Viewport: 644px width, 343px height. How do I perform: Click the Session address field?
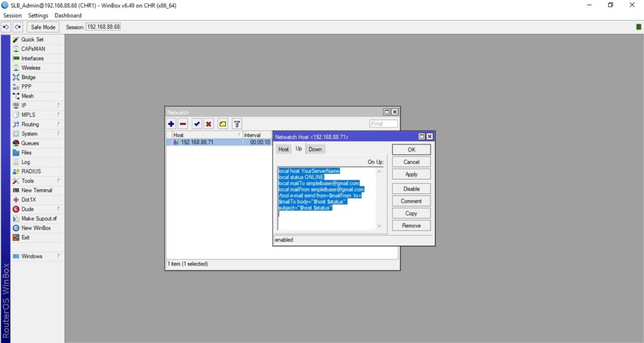coord(104,27)
